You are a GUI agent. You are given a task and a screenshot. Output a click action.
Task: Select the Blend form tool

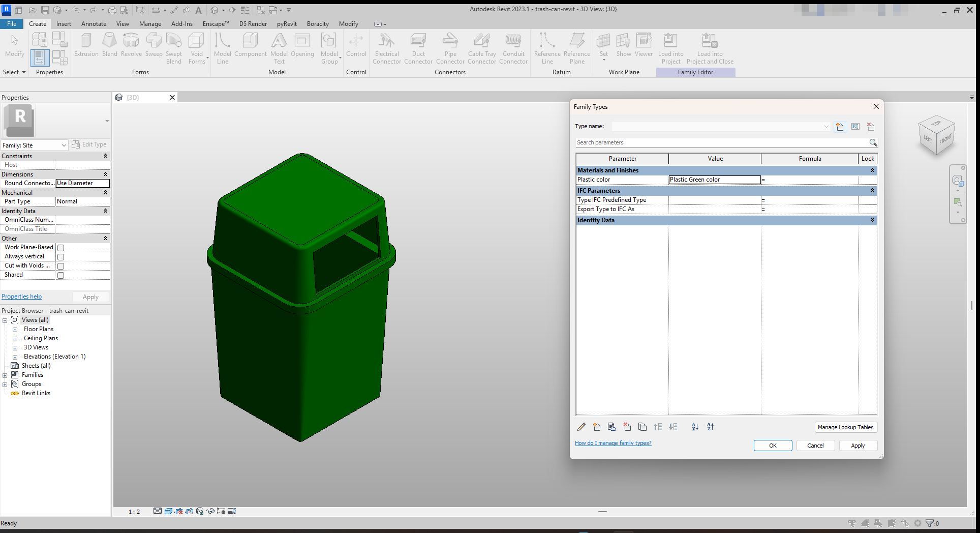coord(110,45)
